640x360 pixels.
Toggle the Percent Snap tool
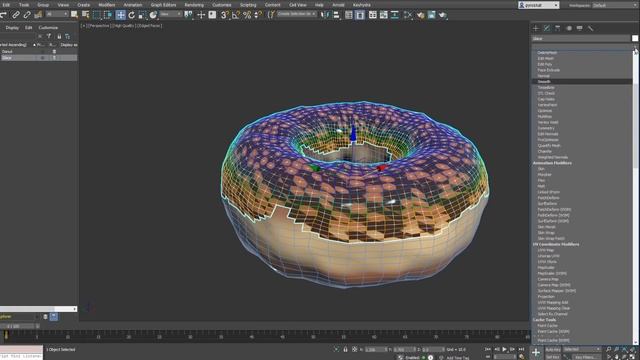pyautogui.click(x=247, y=15)
